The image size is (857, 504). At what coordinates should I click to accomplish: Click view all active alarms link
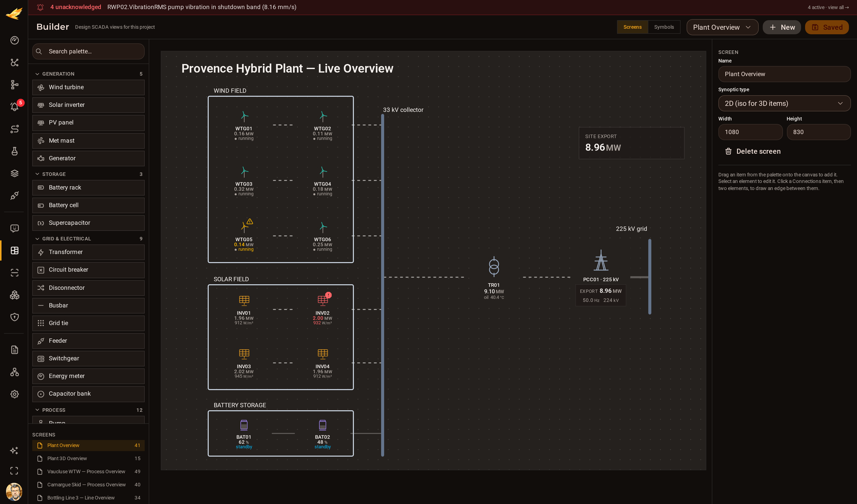point(829,7)
